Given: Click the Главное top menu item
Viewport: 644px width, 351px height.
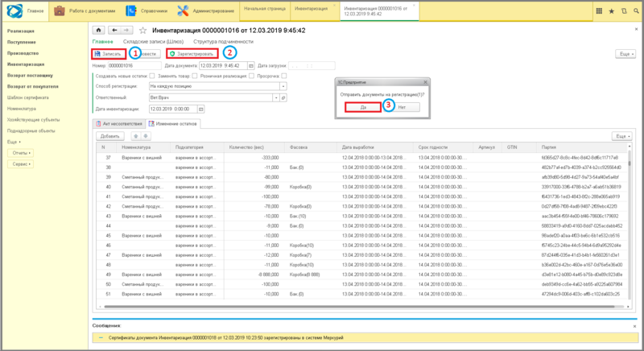Looking at the screenshot, I should pos(35,11).
